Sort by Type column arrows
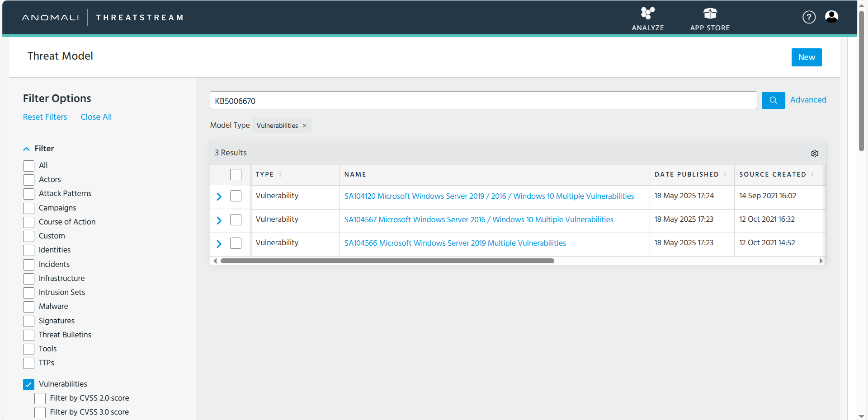This screenshot has width=868, height=420. point(280,175)
